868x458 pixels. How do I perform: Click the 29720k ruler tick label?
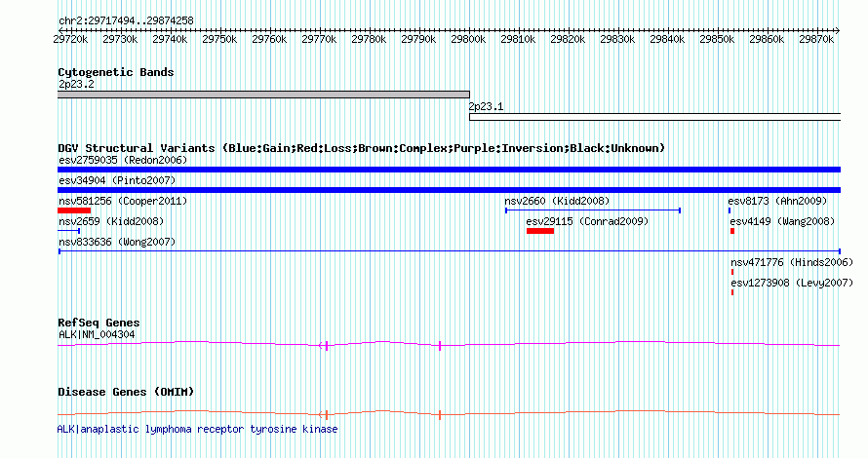(70, 39)
